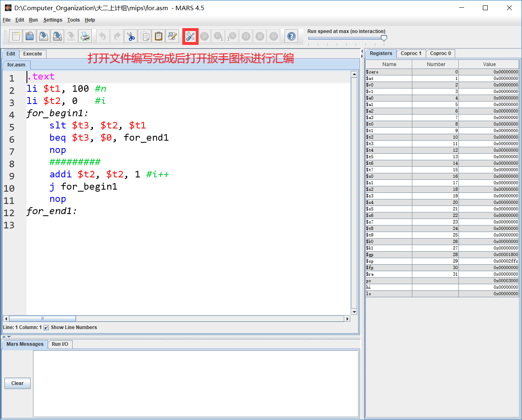Screen dimensions: 522x420
Task: Open the Edit menu
Action: click(20, 20)
